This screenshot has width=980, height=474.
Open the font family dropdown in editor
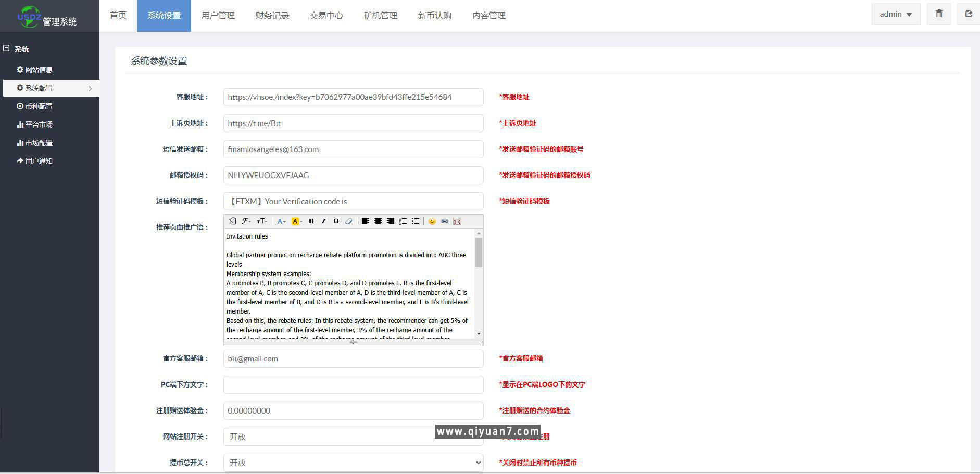coord(246,221)
